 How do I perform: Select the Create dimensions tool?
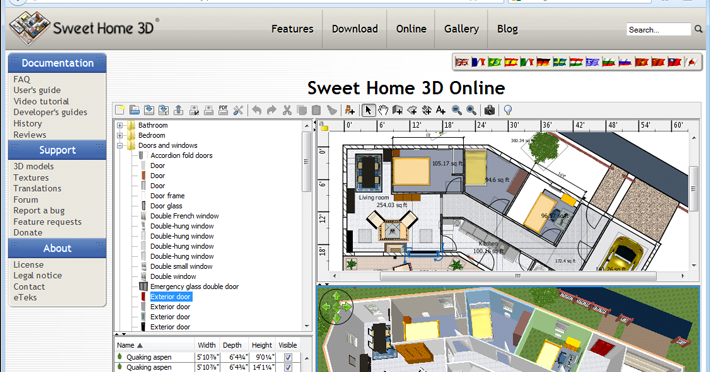tap(427, 110)
